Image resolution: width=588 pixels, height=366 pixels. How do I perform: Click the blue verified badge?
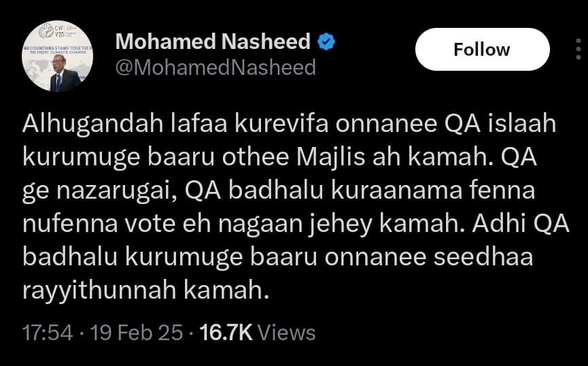coord(326,41)
